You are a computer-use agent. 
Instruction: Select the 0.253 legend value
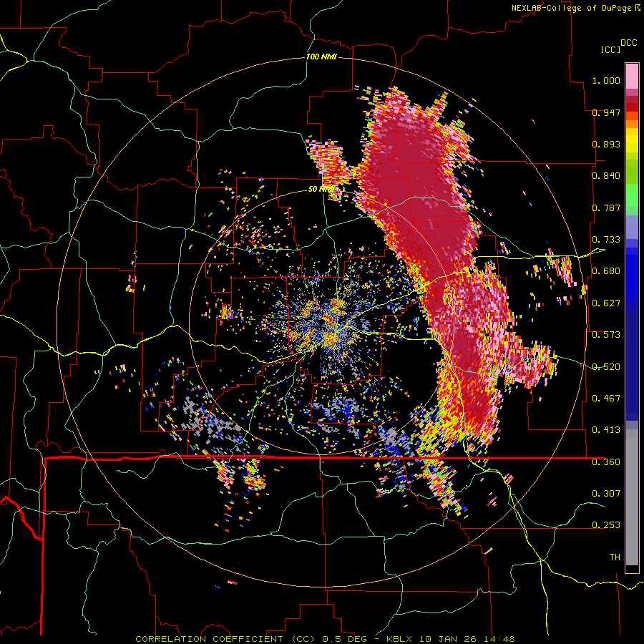pos(606,525)
